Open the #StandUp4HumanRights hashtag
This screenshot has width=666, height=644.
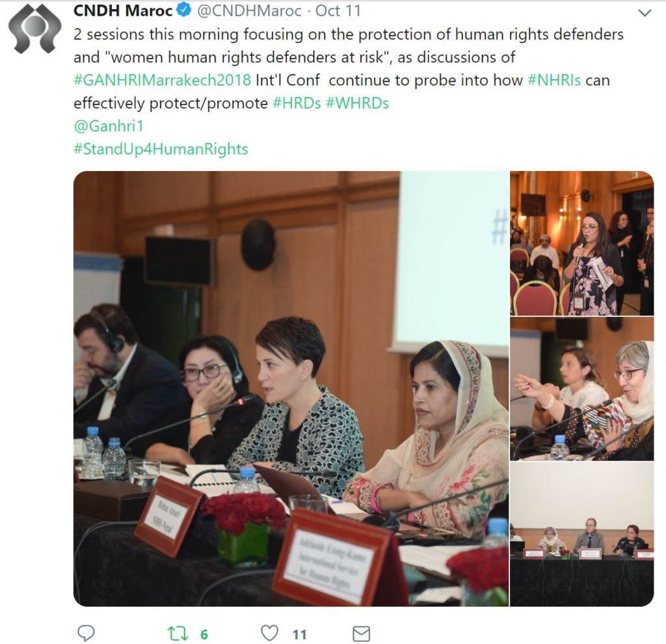(x=161, y=149)
